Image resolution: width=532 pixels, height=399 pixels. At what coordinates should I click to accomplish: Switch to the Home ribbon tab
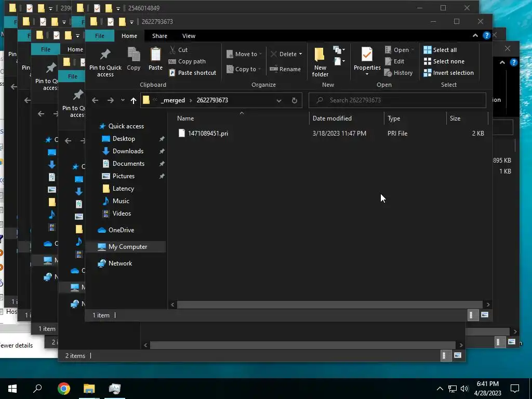(x=129, y=36)
